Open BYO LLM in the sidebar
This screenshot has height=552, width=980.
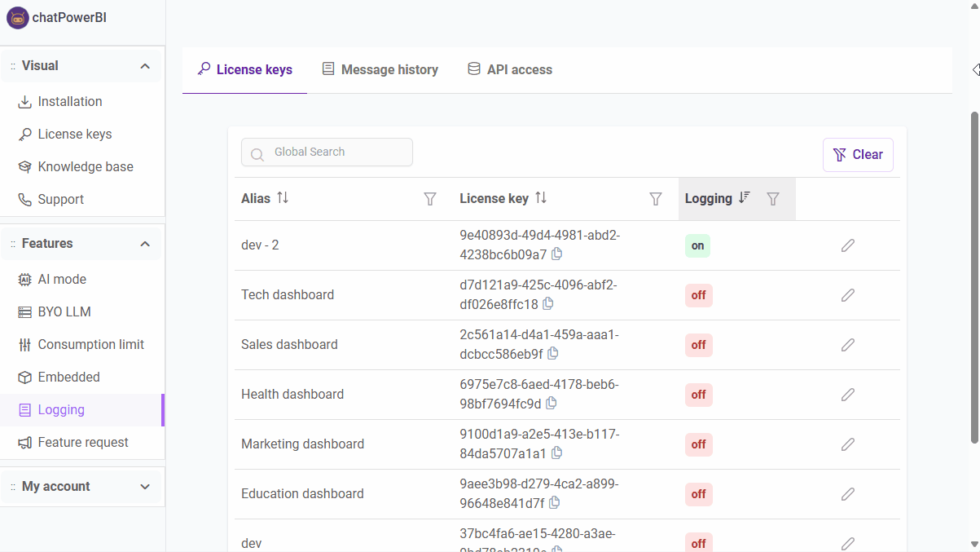point(81,312)
